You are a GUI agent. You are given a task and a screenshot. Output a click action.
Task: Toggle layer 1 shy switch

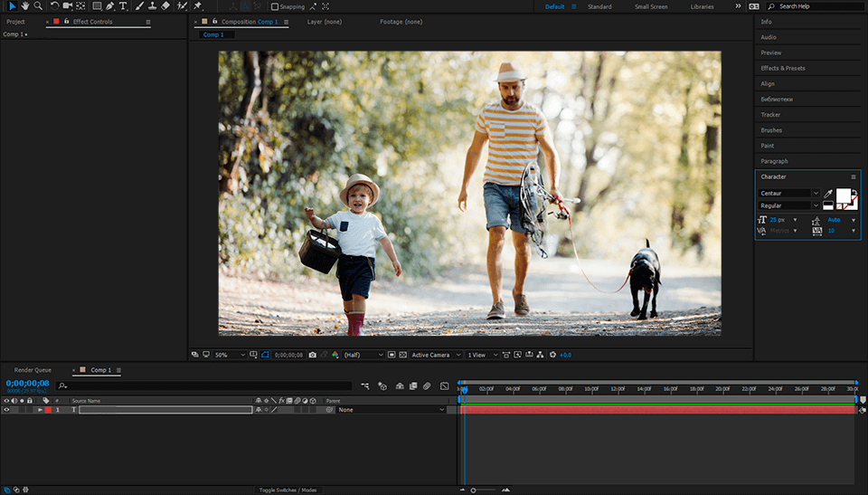pos(258,410)
